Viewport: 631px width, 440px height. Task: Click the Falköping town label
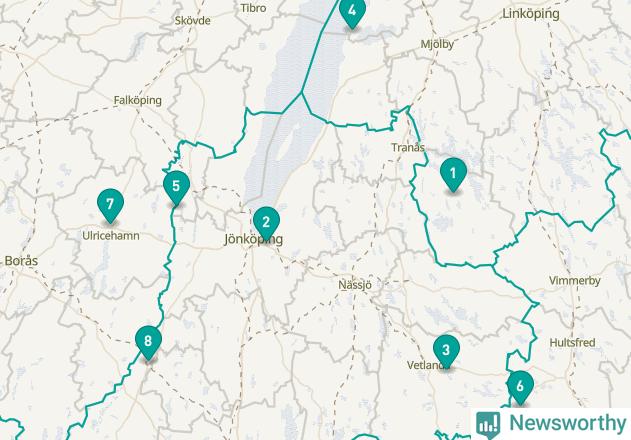(x=138, y=100)
